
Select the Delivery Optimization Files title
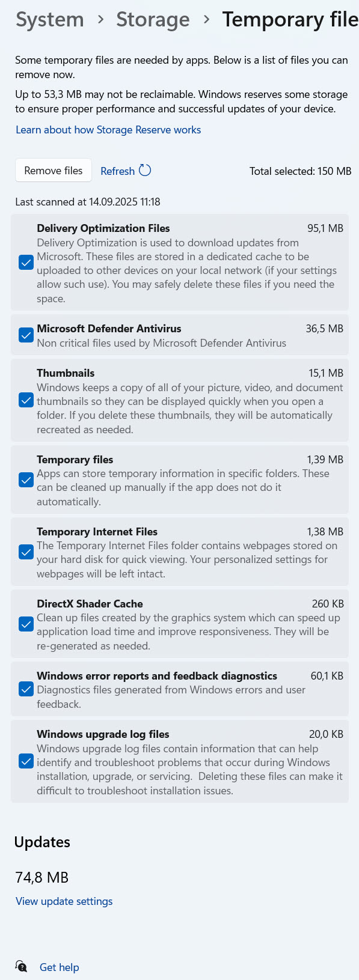click(x=103, y=228)
